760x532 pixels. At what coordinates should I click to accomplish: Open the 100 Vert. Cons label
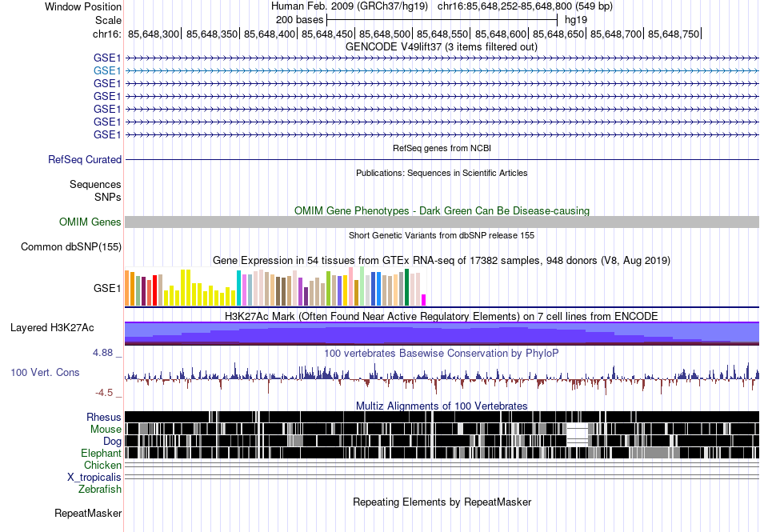click(x=45, y=372)
